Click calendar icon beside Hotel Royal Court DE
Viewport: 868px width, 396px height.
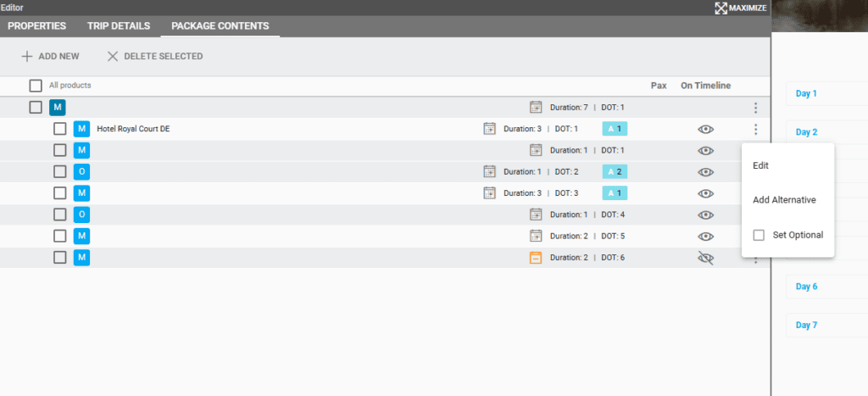(489, 129)
